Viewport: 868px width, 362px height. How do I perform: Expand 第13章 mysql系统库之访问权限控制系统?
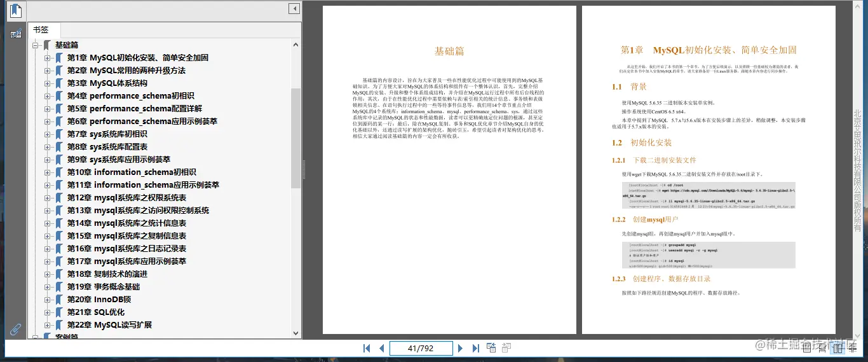pyautogui.click(x=48, y=211)
